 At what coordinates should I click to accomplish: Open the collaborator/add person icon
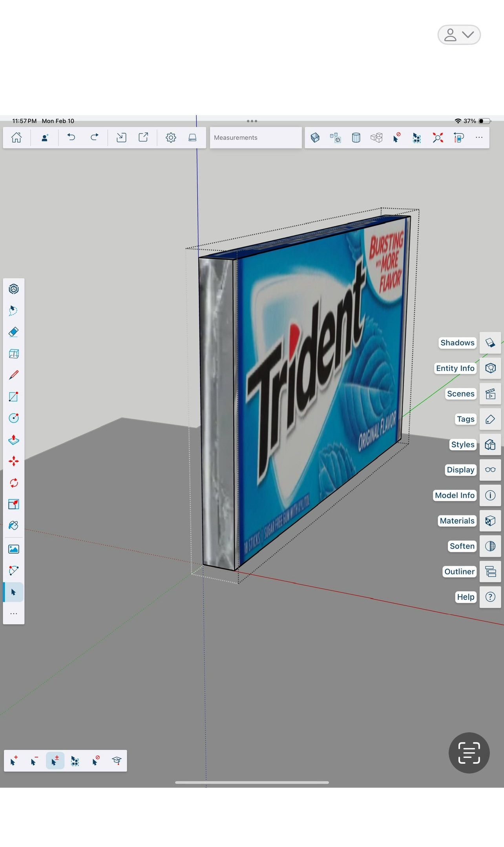(45, 137)
